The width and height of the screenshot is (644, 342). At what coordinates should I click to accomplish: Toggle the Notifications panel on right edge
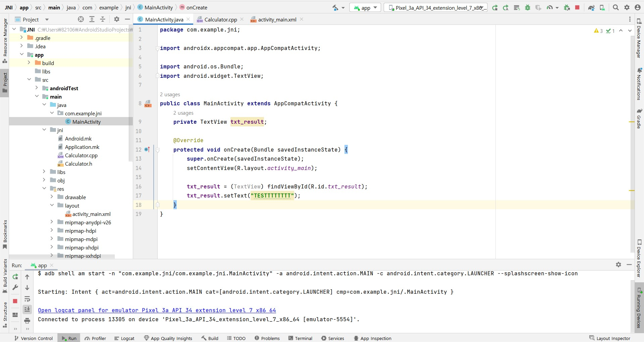click(639, 84)
